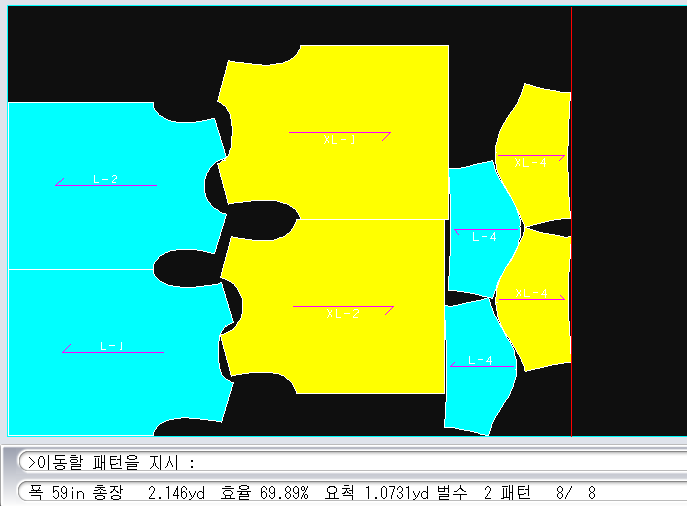This screenshot has height=506, width=687.
Task: Click the grain line arrow on XL-2
Action: 343,307
